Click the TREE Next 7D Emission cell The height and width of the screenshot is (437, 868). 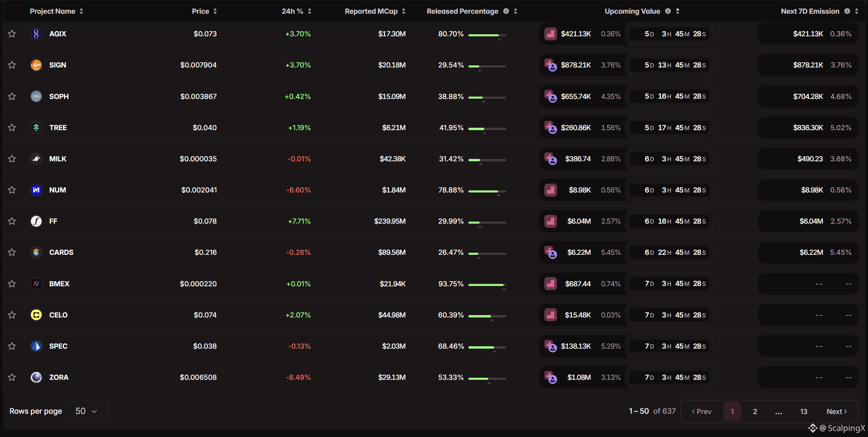808,128
